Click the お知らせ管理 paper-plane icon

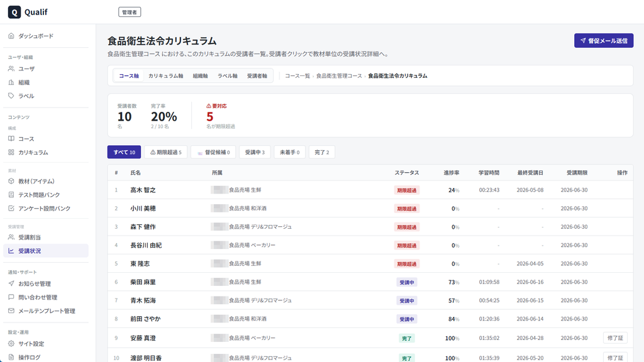tap(11, 283)
